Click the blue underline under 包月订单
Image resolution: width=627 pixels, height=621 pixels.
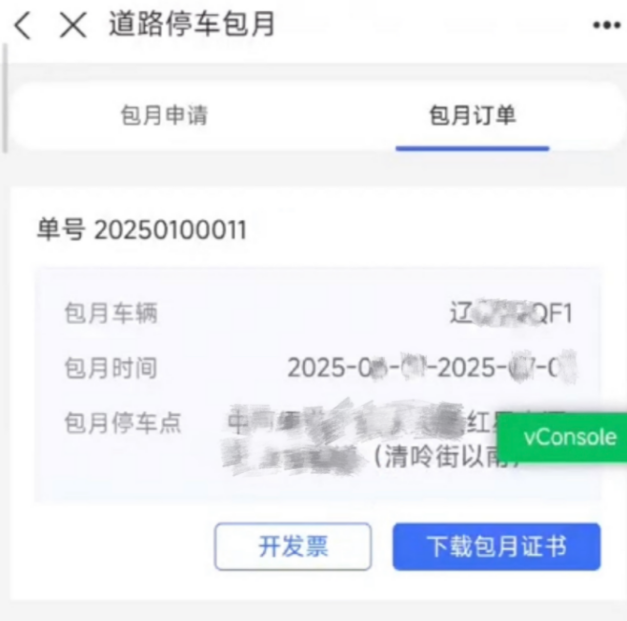pyautogui.click(x=472, y=149)
